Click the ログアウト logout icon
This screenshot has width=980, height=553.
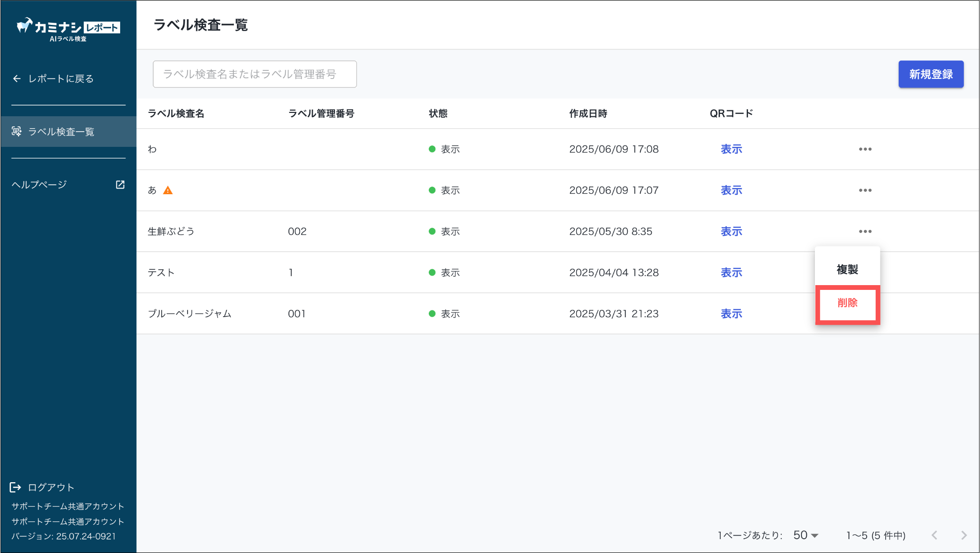15,487
